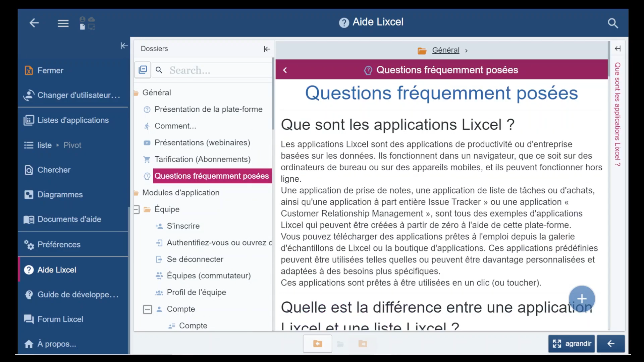Select the go-back folder icon in the bottom toolbar
644x362 pixels.
pos(317,344)
